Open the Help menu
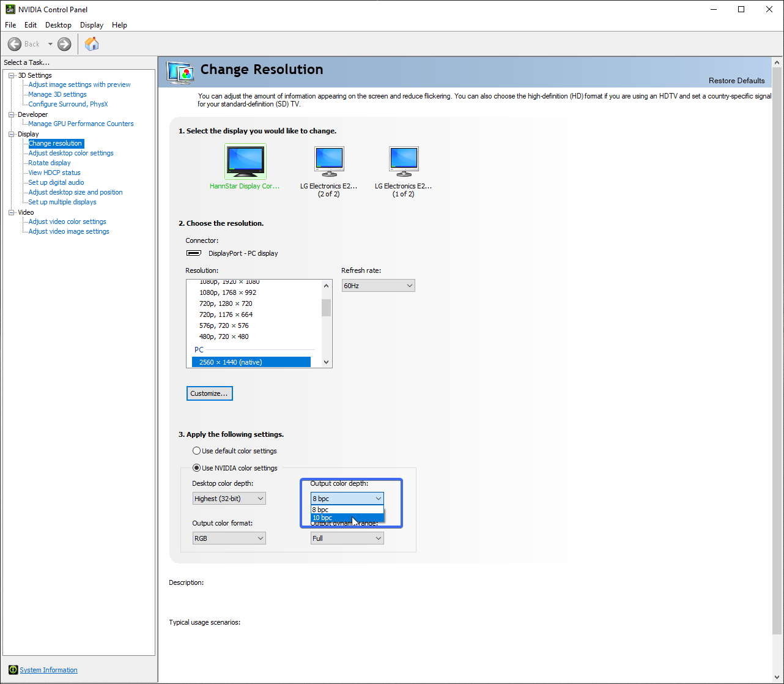The image size is (784, 684). click(x=119, y=25)
